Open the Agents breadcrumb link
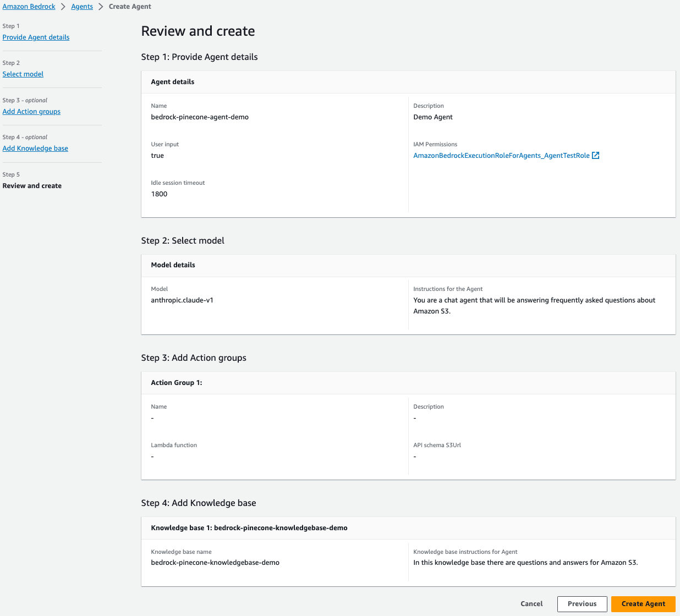Viewport: 680px width, 616px height. (82, 7)
